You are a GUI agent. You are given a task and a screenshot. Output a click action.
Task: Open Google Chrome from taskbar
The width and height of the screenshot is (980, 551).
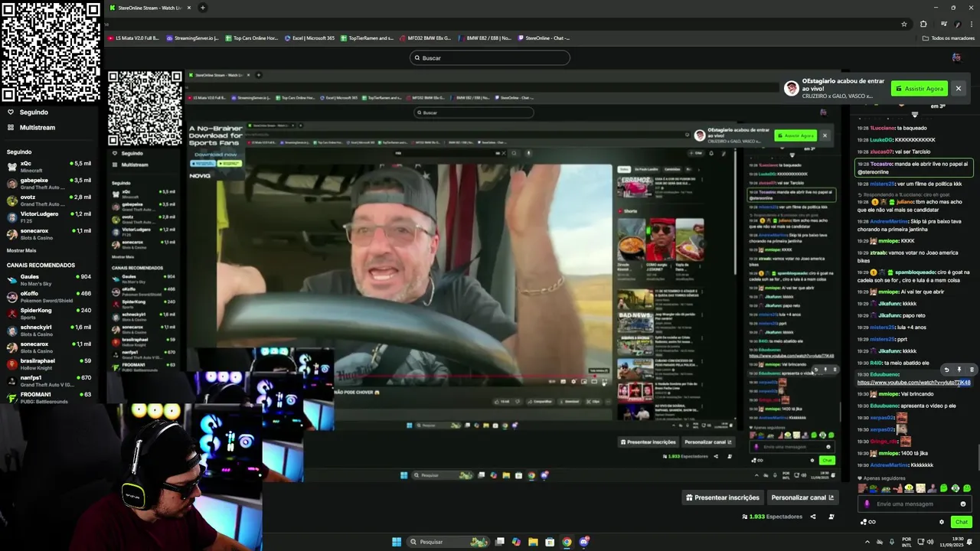pos(567,542)
